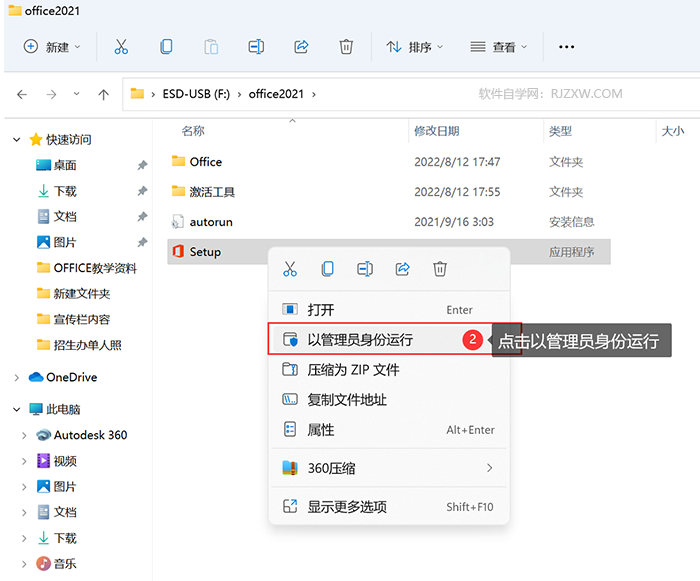Click the pin icon next to 图片

coord(142,242)
